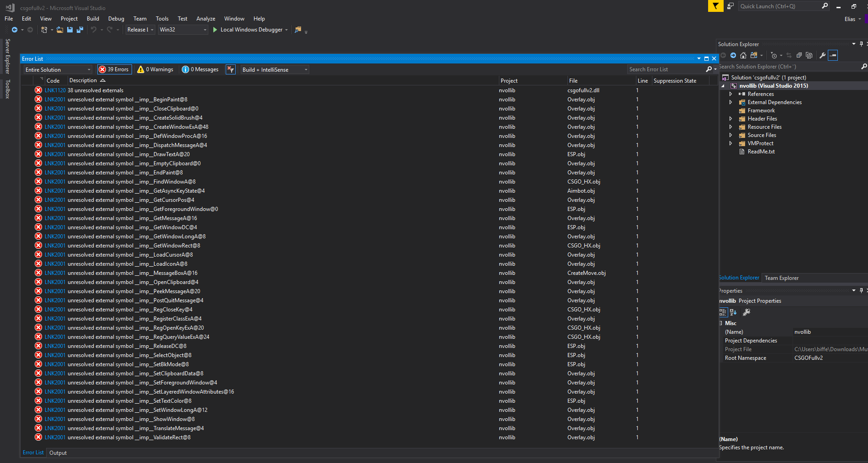The image size is (868, 463).
Task: Open the Win32 platform dropdown
Action: (183, 30)
